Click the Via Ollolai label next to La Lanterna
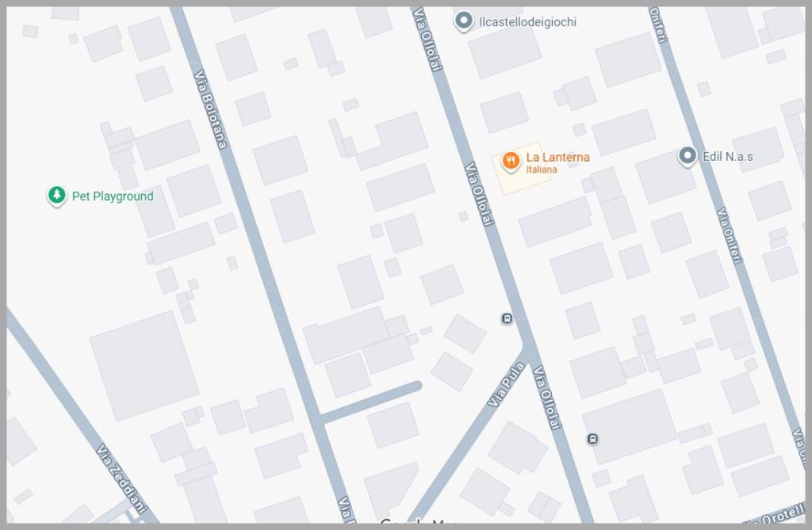812x530 pixels. (479, 193)
